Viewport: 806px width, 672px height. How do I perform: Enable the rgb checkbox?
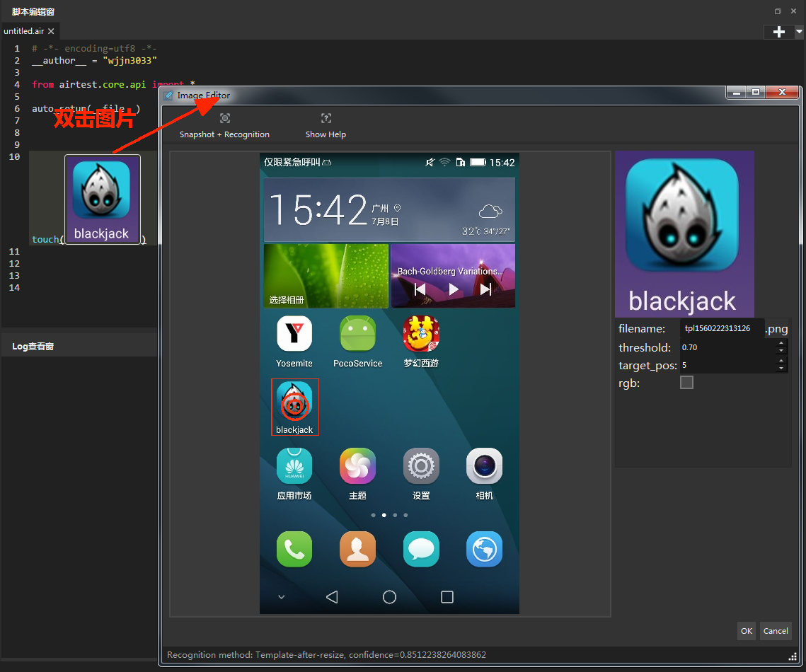686,382
